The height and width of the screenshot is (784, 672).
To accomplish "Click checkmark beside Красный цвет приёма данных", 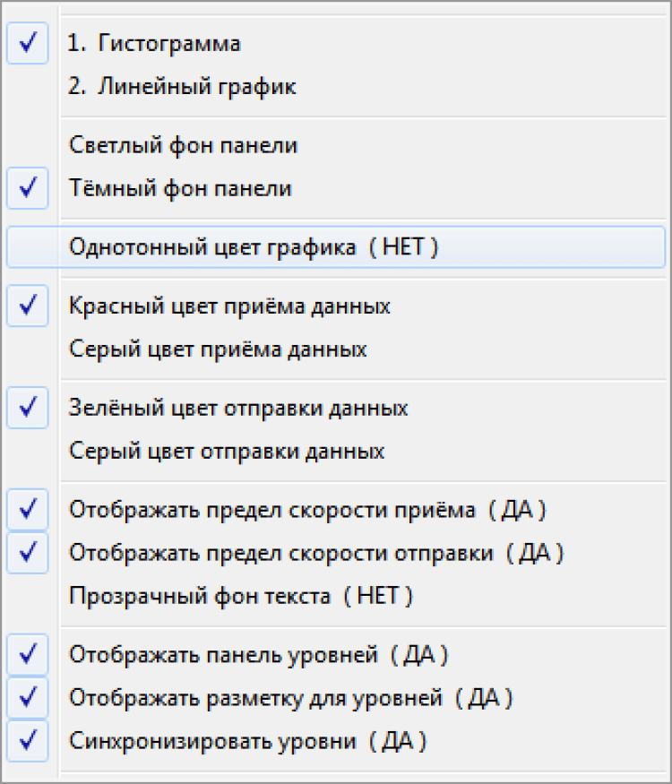I will (x=28, y=306).
